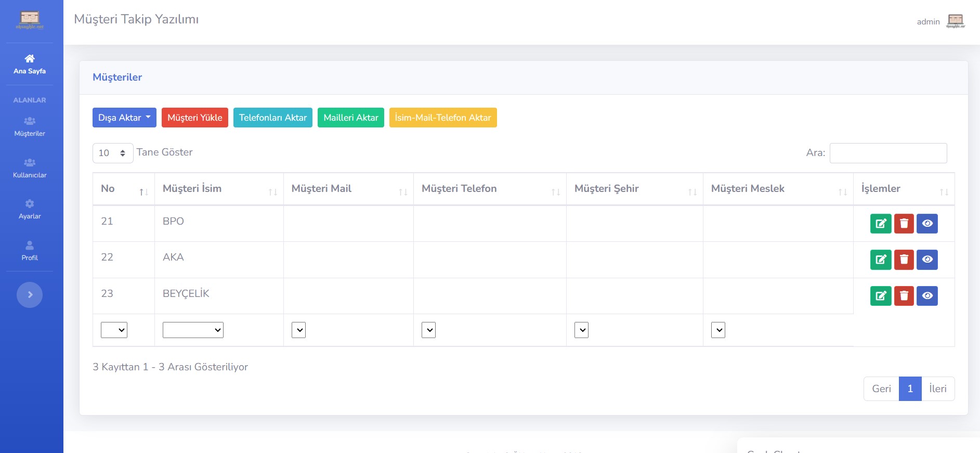Click the red trash icon for BEYÇELİK
Image resolution: width=980 pixels, height=453 pixels.
tap(904, 296)
